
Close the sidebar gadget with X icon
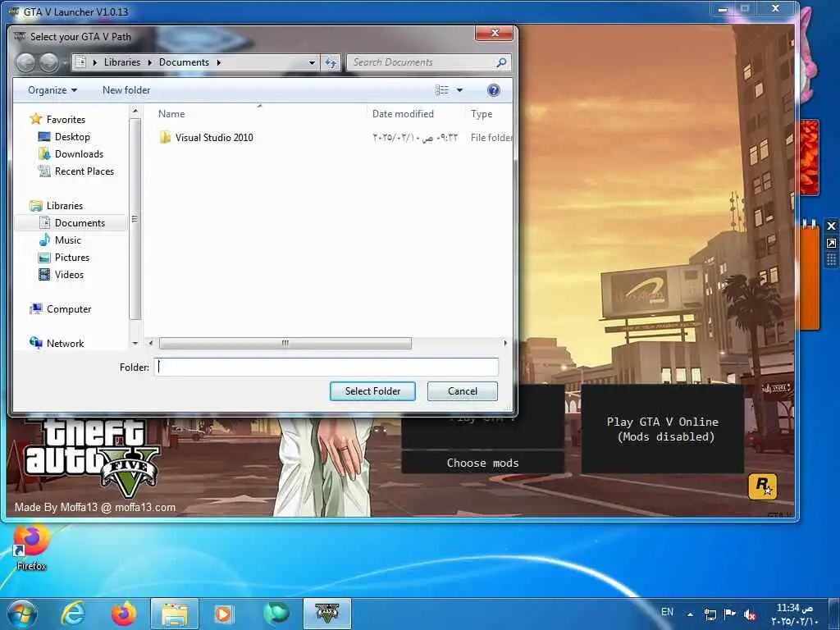click(x=831, y=226)
